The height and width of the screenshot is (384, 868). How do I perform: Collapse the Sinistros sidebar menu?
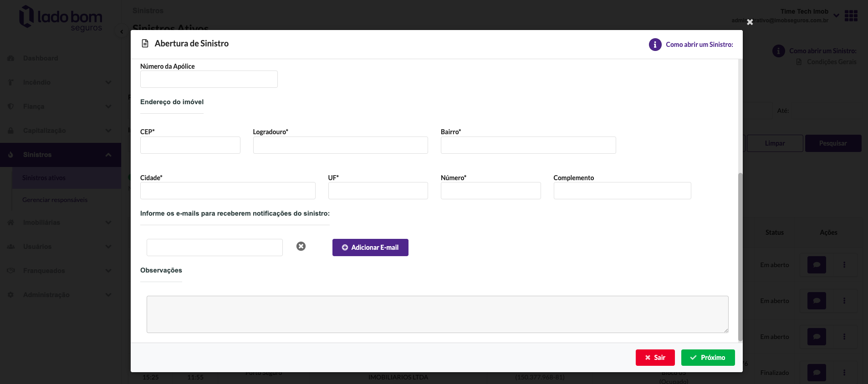[x=61, y=155]
